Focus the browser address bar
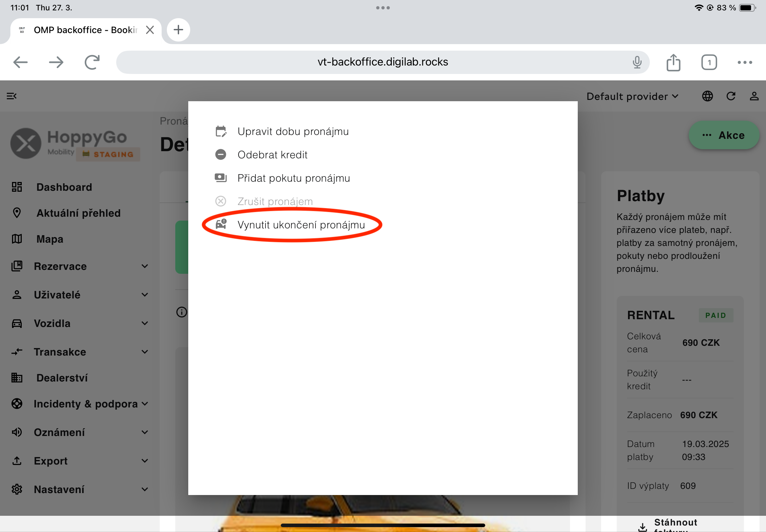This screenshot has height=532, width=766. coord(382,62)
